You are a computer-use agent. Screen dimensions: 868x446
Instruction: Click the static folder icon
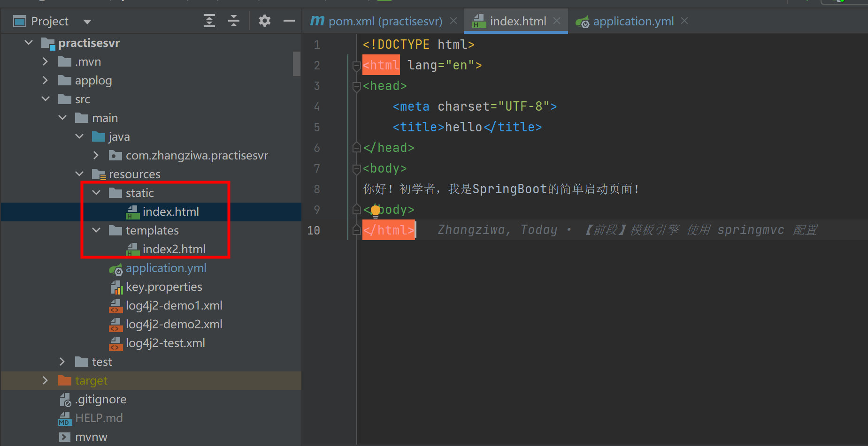(115, 193)
